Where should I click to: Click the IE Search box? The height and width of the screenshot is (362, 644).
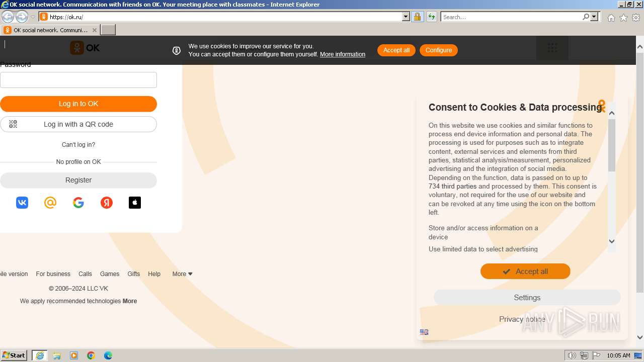511,17
